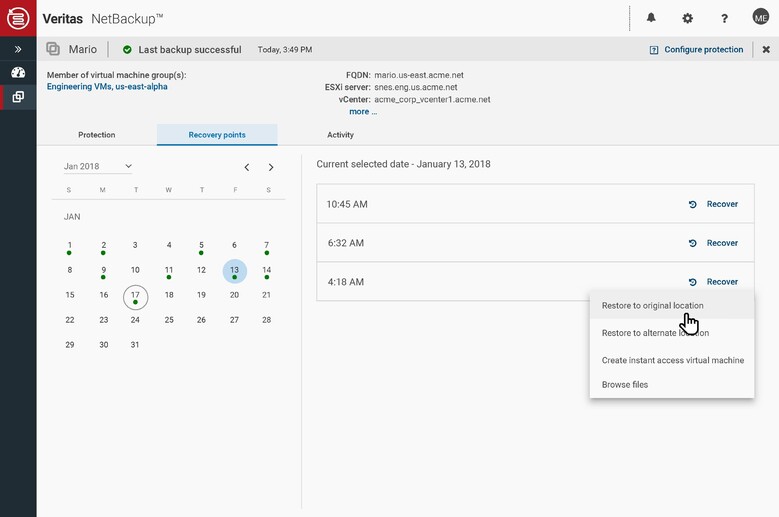Image resolution: width=779 pixels, height=517 pixels.
Task: Click Recover for 10:45 AM backup
Action: click(714, 204)
